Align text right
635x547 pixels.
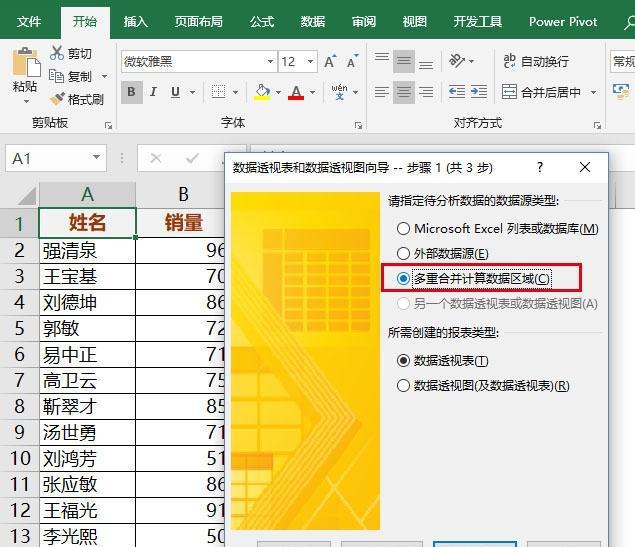click(x=426, y=92)
